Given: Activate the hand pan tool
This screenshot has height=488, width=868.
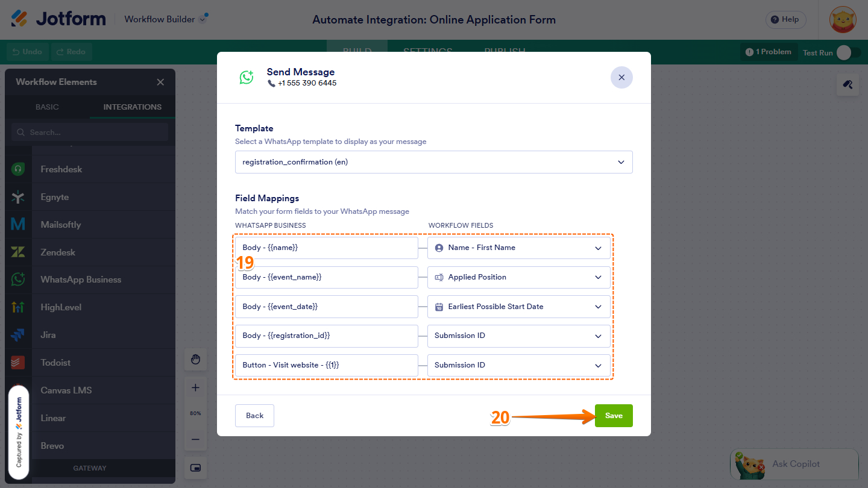Looking at the screenshot, I should point(195,360).
